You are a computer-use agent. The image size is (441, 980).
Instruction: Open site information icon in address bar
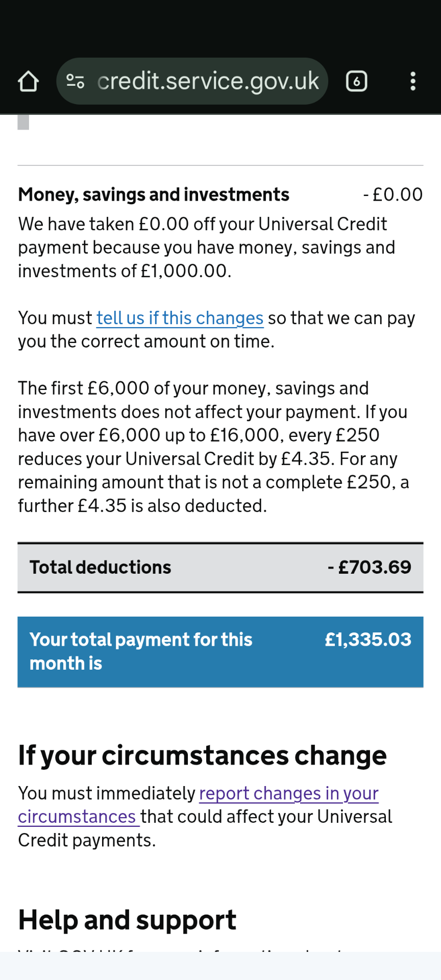click(x=76, y=81)
